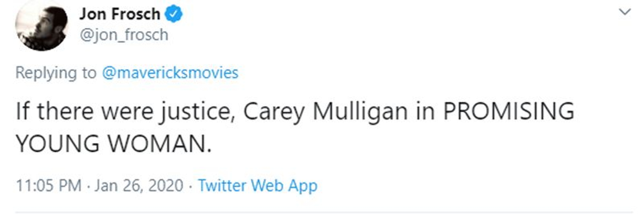Click "YOUNG WOMAN." on the second line
The width and height of the screenshot is (644, 214).
114,144
